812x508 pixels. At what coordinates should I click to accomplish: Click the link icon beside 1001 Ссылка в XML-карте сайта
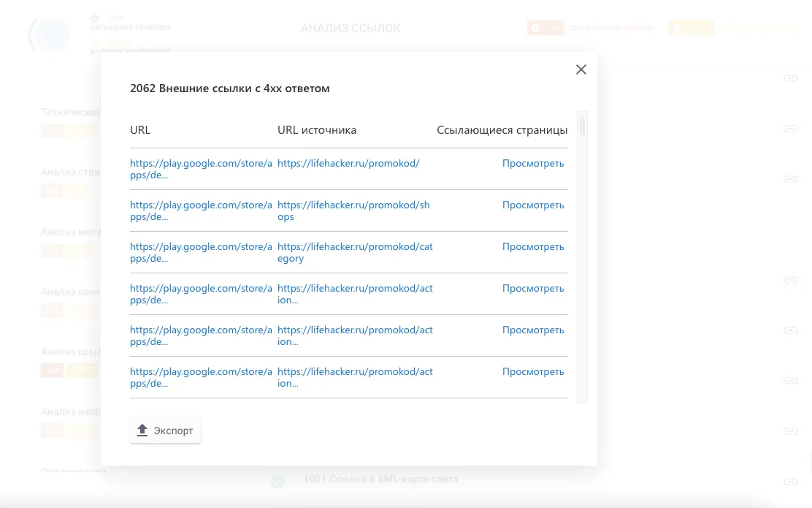[790, 482]
